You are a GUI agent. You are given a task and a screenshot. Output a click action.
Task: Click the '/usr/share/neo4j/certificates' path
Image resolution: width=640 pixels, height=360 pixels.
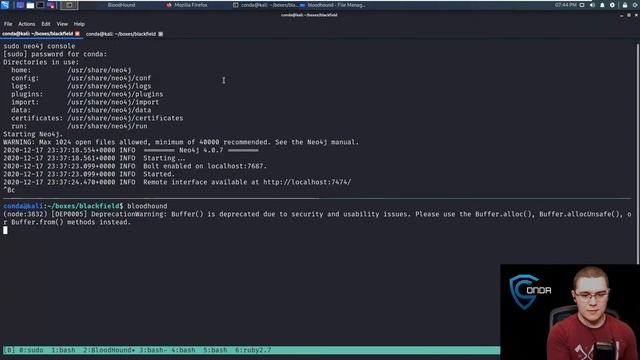pos(125,118)
